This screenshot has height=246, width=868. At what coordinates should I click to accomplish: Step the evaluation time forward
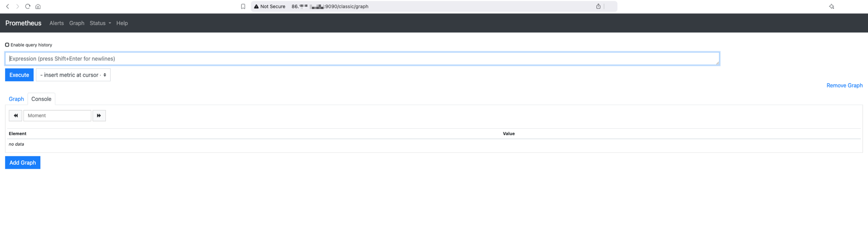[x=99, y=116]
